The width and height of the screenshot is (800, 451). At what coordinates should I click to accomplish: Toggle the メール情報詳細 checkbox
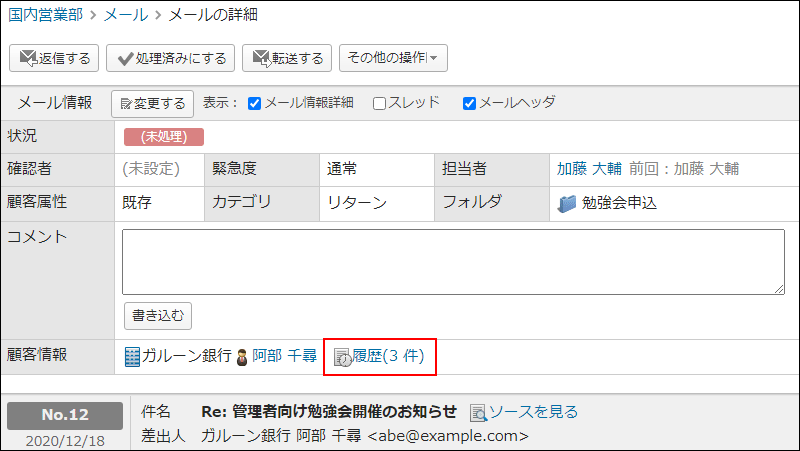pyautogui.click(x=254, y=104)
